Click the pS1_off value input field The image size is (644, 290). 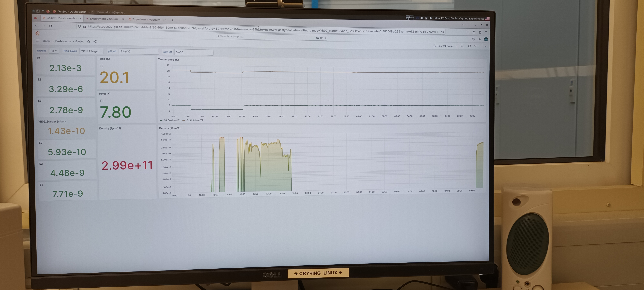(x=138, y=52)
